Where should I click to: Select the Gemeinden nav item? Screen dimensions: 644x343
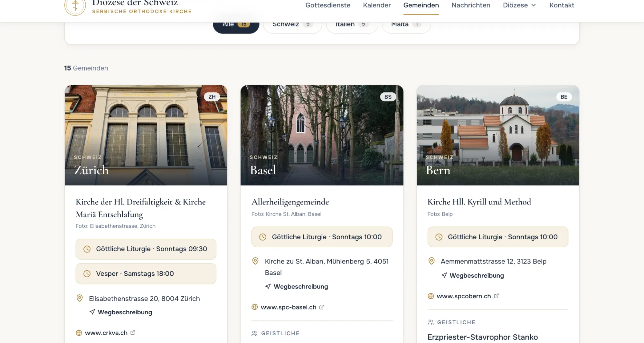pyautogui.click(x=421, y=5)
